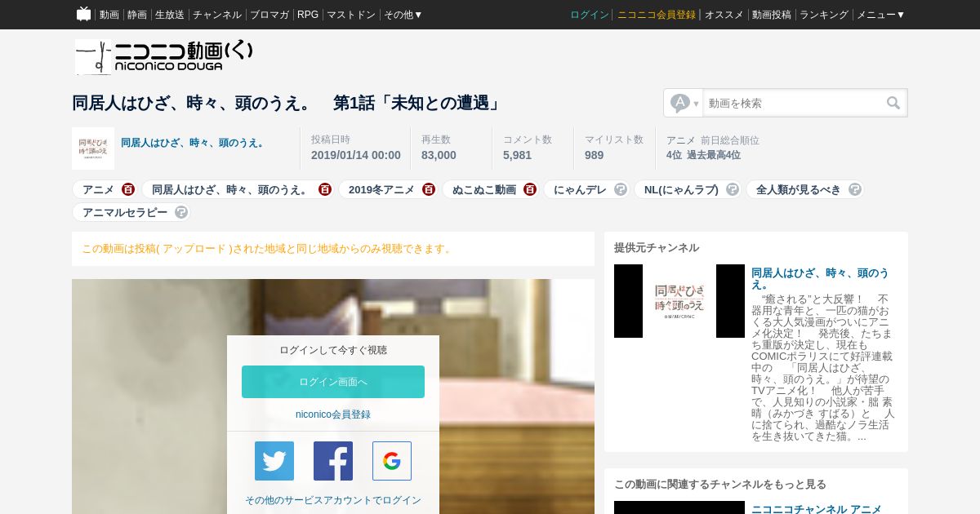Image resolution: width=980 pixels, height=514 pixels.
Task: Click question icon beside アニマルセラピー tag
Action: (181, 212)
